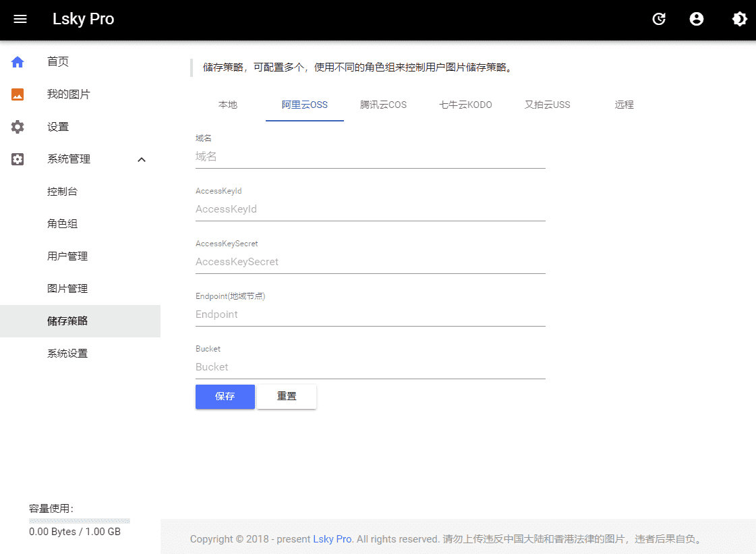The width and height of the screenshot is (756, 554).
Task: Switch to the 七牛云KODO tab
Action: coord(465,105)
